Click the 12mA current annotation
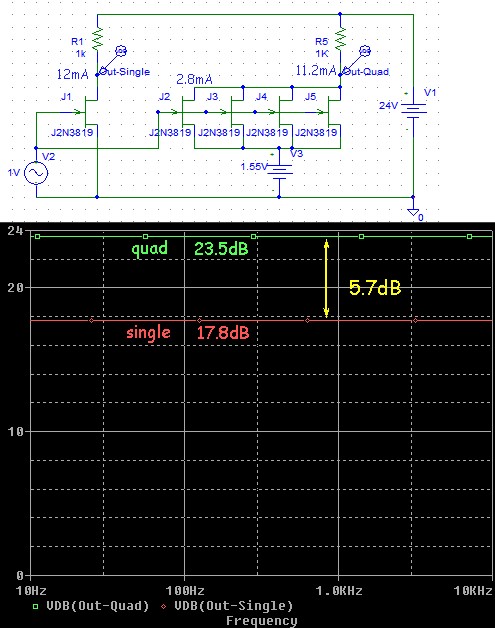Image resolution: width=495 pixels, height=628 pixels. tap(72, 74)
